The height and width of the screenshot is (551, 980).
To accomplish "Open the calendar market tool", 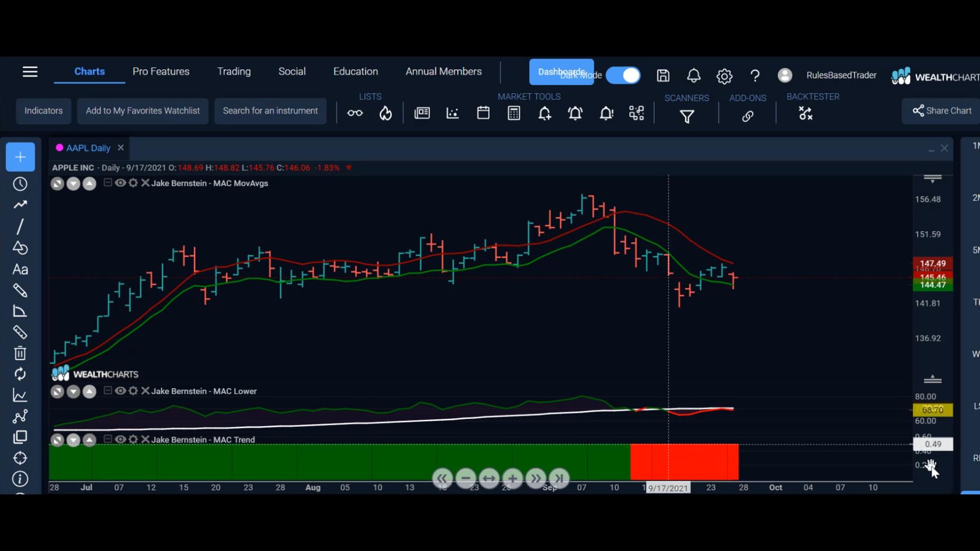I will [483, 113].
